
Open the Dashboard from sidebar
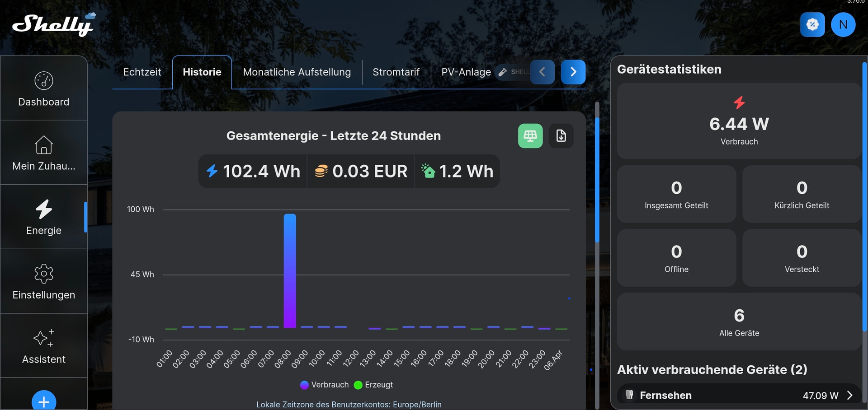pyautogui.click(x=44, y=89)
